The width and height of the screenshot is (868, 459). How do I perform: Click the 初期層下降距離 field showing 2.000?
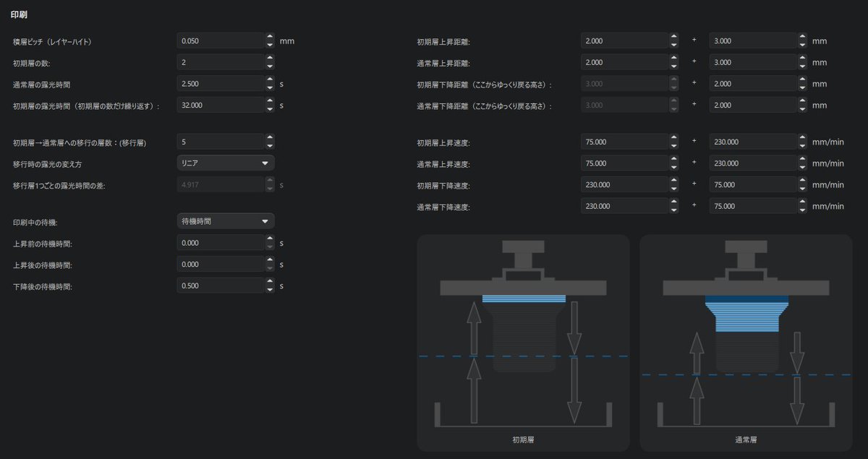tap(754, 84)
